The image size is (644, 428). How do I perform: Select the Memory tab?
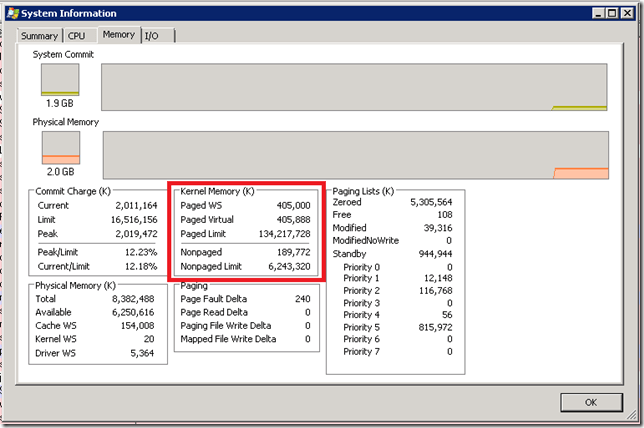tap(118, 34)
